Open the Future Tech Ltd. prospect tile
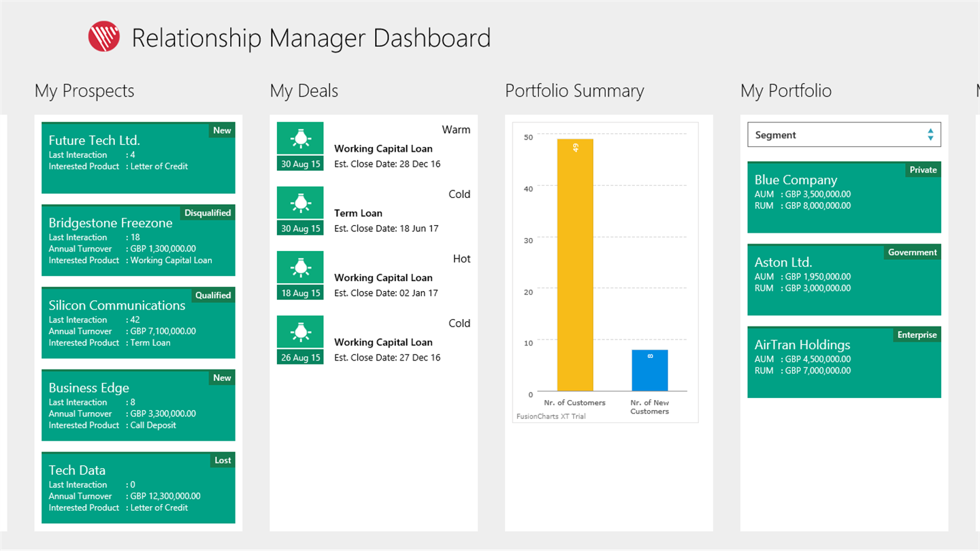 pos(138,158)
